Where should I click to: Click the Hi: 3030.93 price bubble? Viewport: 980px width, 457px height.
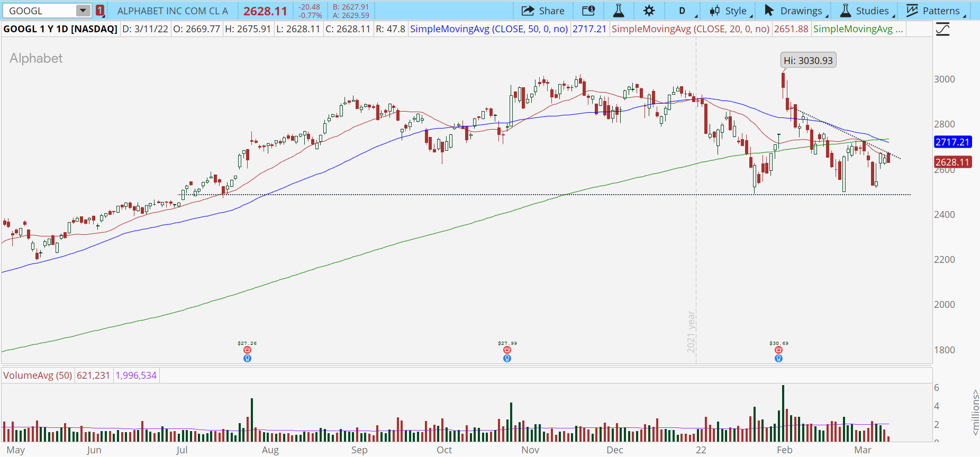click(x=808, y=60)
